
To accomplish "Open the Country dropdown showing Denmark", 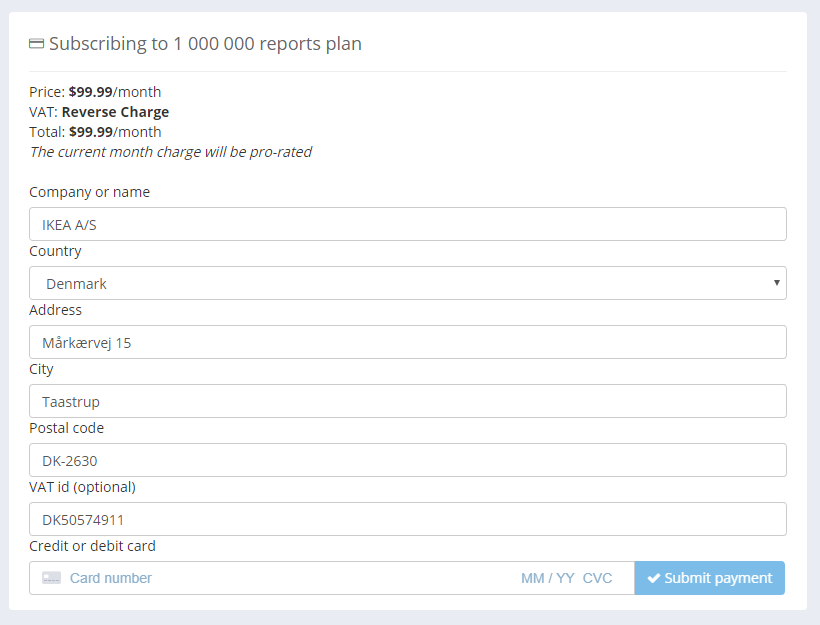I will point(407,283).
